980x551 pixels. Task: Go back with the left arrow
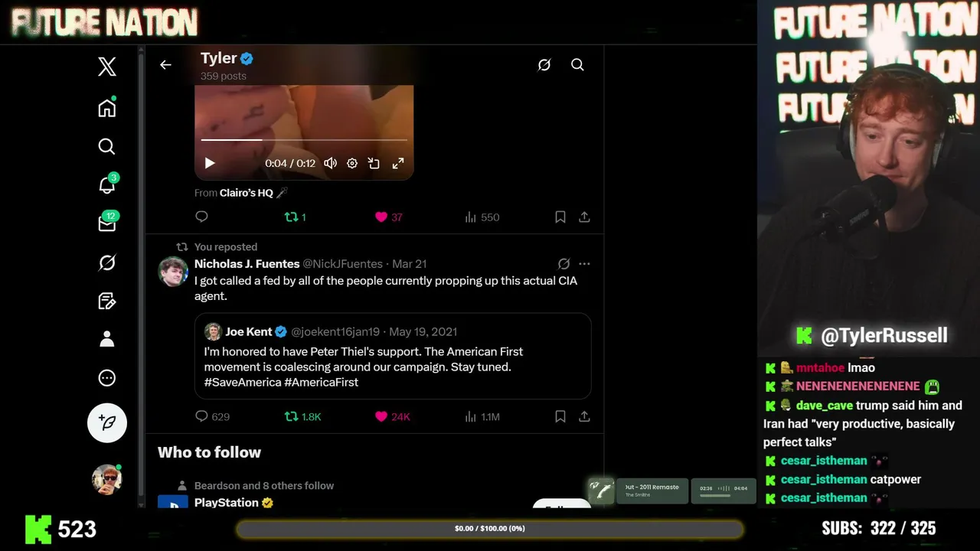click(x=165, y=65)
